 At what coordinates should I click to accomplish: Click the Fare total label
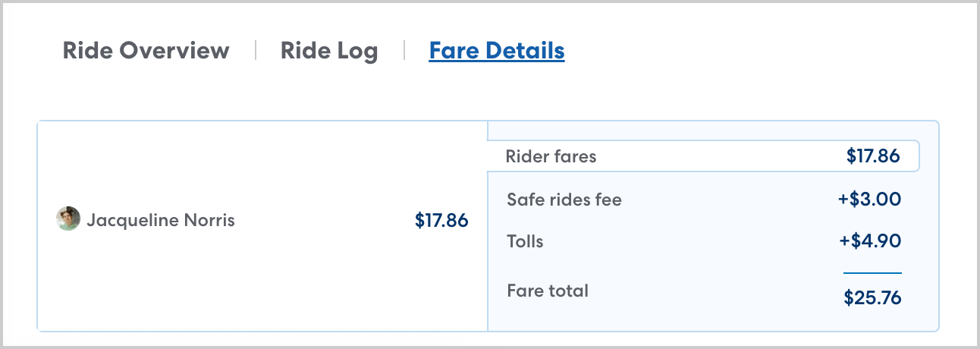click(x=547, y=291)
